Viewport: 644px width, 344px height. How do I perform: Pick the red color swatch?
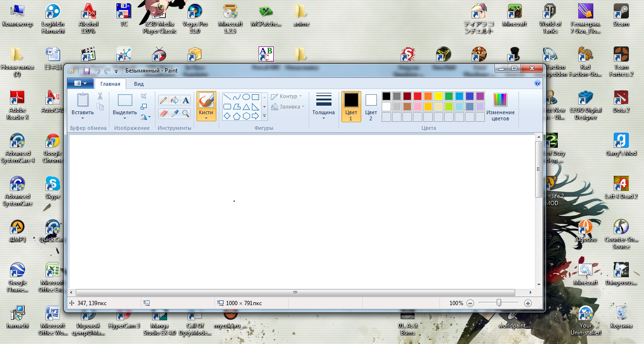click(x=418, y=96)
